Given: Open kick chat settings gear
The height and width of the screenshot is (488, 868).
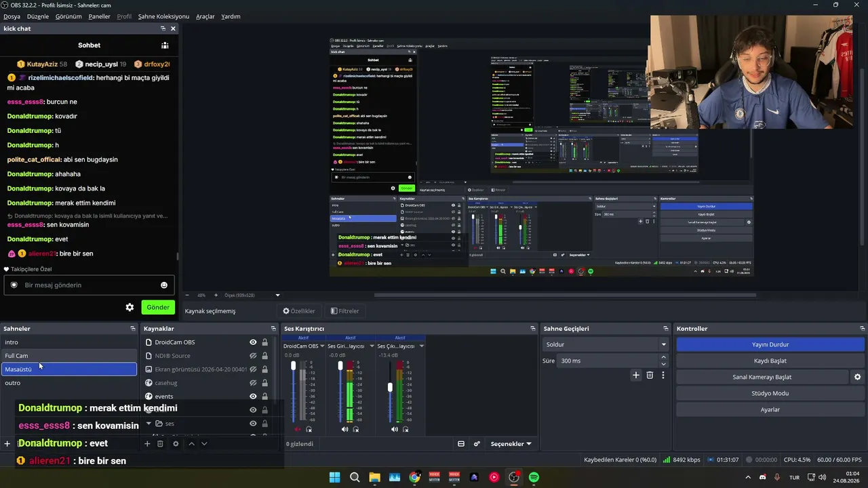Looking at the screenshot, I should pos(130,307).
